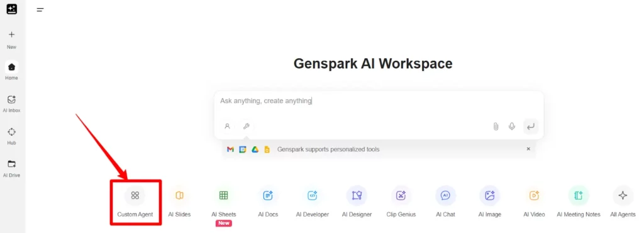Open AI Meeting Notes agent
This screenshot has width=644, height=233.
click(579, 202)
